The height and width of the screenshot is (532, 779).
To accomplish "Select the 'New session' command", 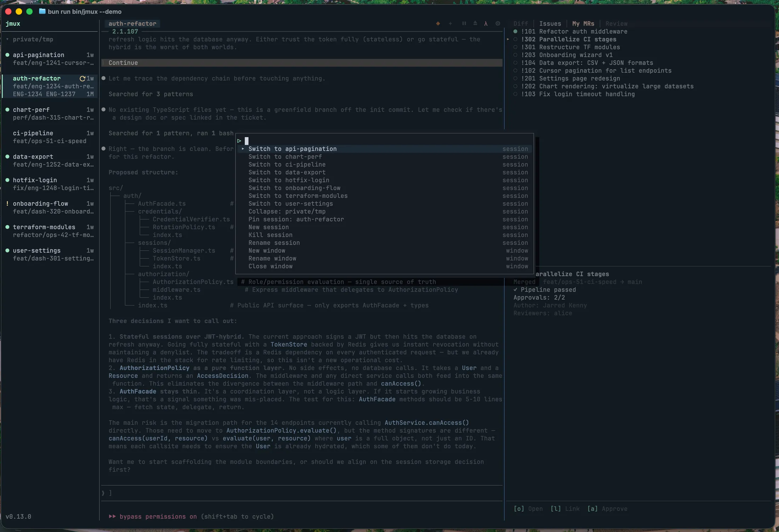I will 384,227.
